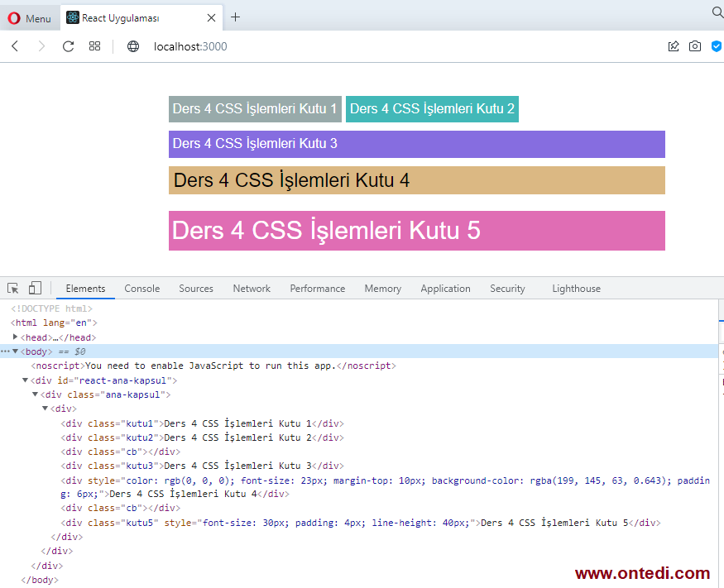Select the html lang="en" line

54,323
